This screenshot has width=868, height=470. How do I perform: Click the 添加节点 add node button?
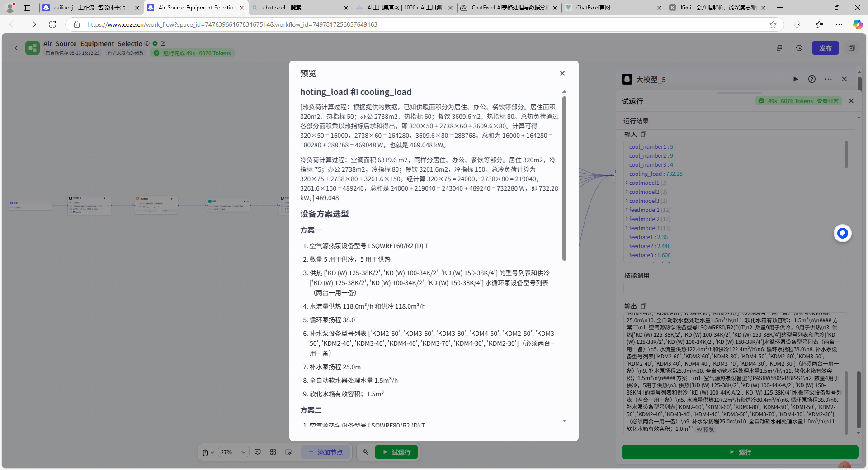point(325,452)
